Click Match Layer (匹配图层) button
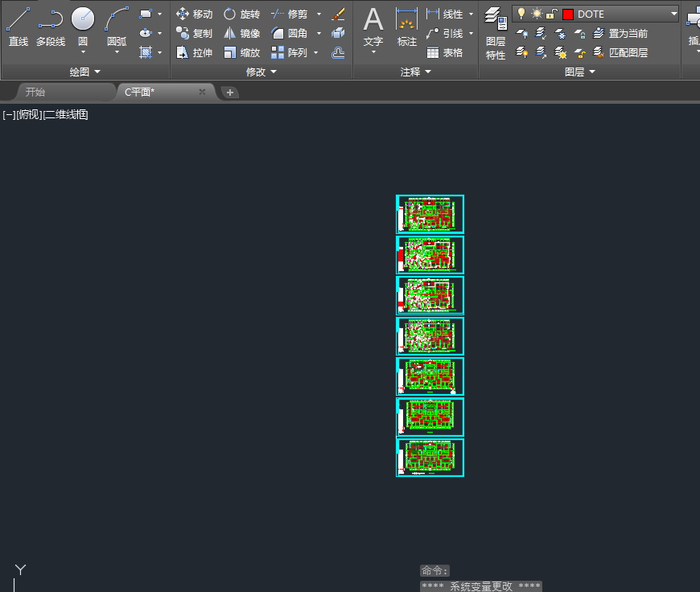This screenshot has width=700, height=592. pyautogui.click(x=620, y=52)
